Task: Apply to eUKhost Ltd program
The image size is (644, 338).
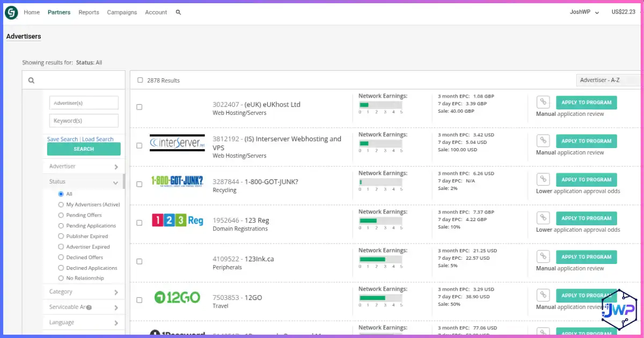Action: 587,102
